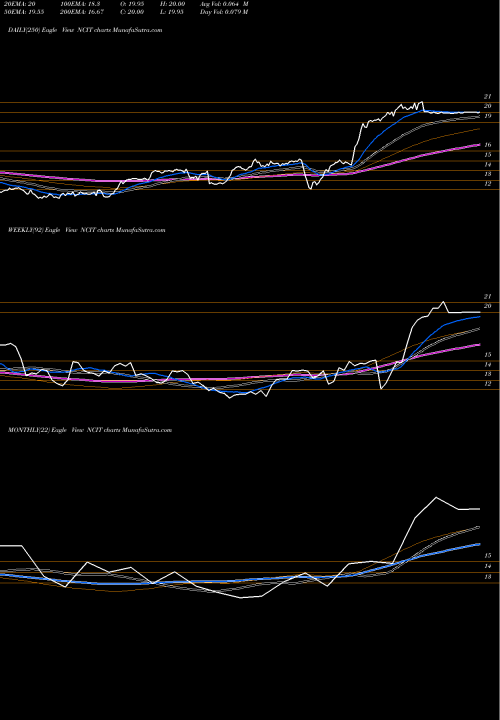
Task: Click the 15 price label on weekly chart
Action: [x=488, y=354]
